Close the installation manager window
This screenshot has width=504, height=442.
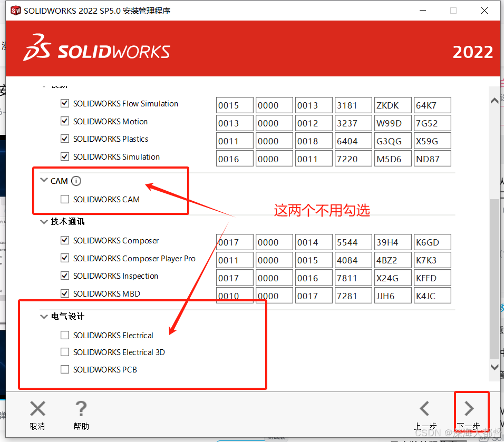(x=484, y=11)
